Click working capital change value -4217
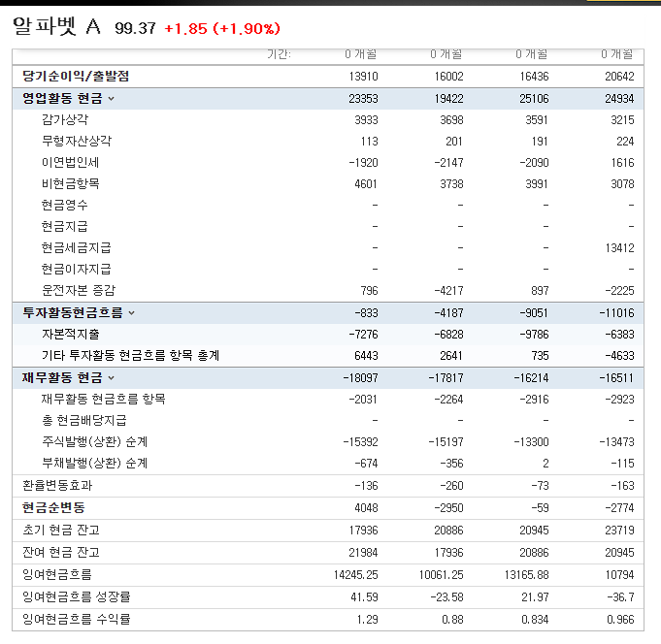661x644 pixels. (x=449, y=291)
